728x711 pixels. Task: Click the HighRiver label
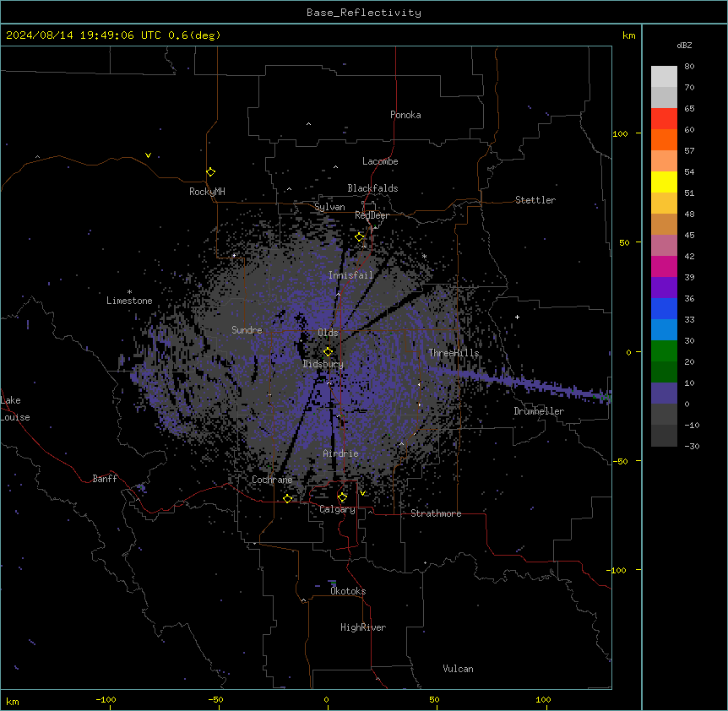coord(363,627)
